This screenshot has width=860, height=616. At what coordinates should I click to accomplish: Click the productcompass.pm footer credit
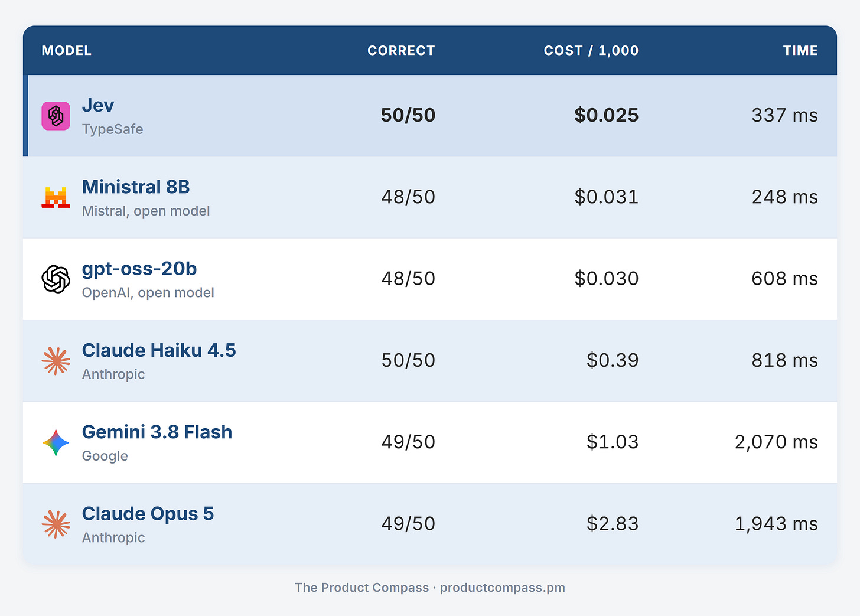tap(503, 588)
